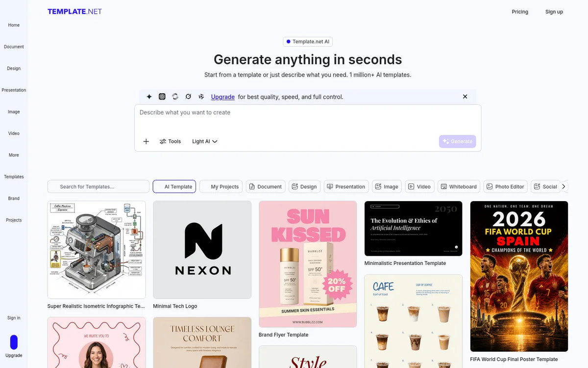Viewport: 588px width, 368px height.
Task: Click the Sign up link
Action: (554, 12)
